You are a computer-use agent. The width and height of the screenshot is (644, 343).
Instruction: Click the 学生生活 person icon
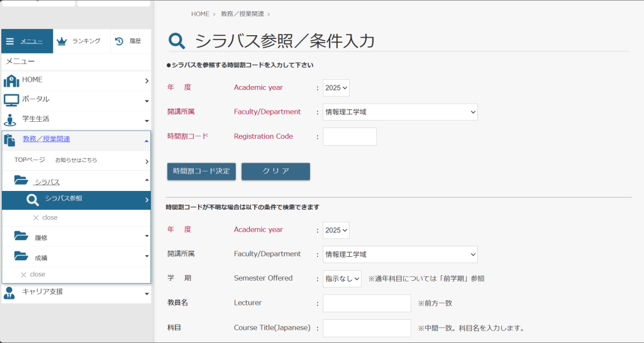(10, 119)
